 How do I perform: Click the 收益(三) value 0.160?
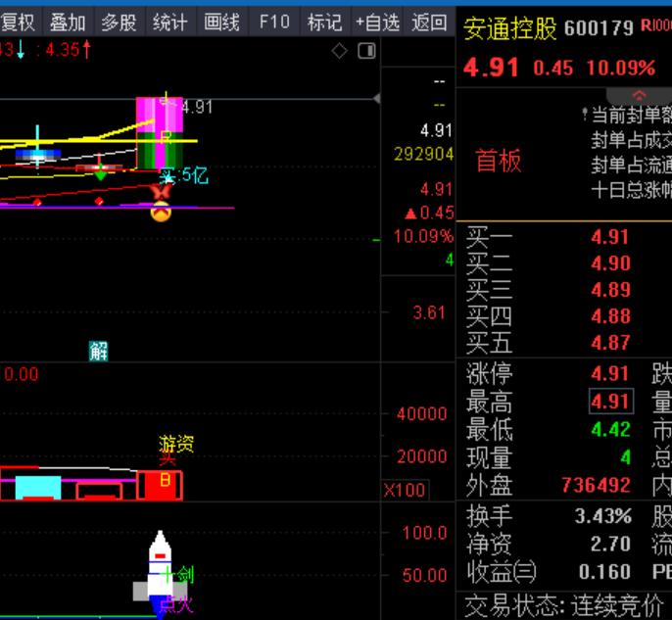(x=604, y=572)
